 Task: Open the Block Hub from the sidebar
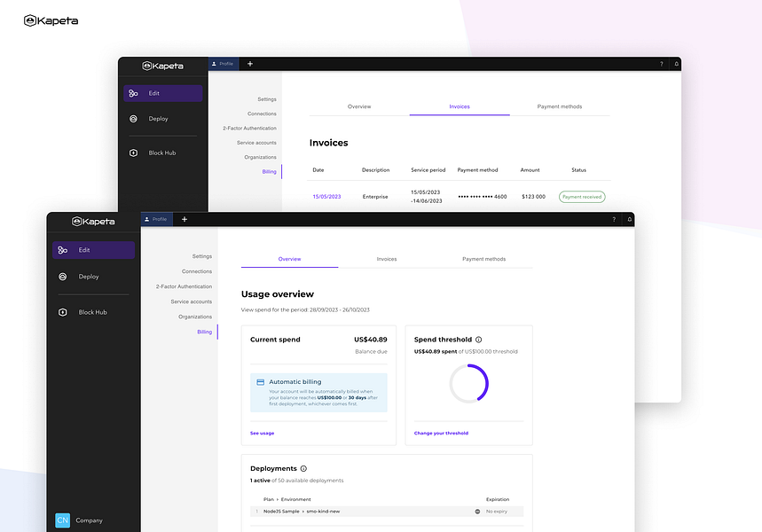click(91, 311)
